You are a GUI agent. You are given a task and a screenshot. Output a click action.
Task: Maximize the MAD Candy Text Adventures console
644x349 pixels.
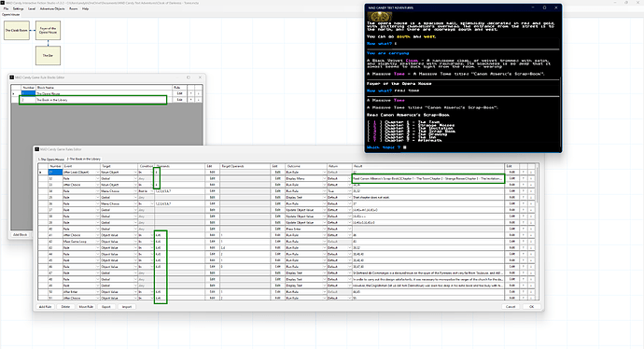(545, 7)
